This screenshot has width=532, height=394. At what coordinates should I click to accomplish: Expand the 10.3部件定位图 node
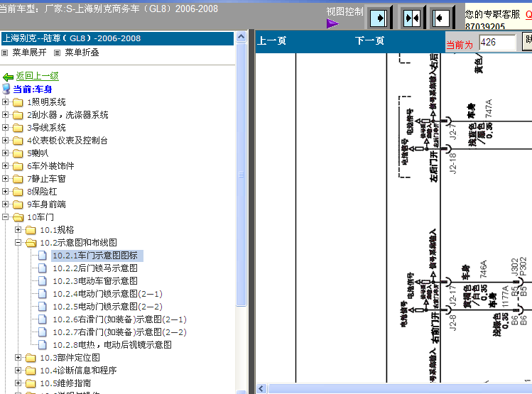point(18,357)
